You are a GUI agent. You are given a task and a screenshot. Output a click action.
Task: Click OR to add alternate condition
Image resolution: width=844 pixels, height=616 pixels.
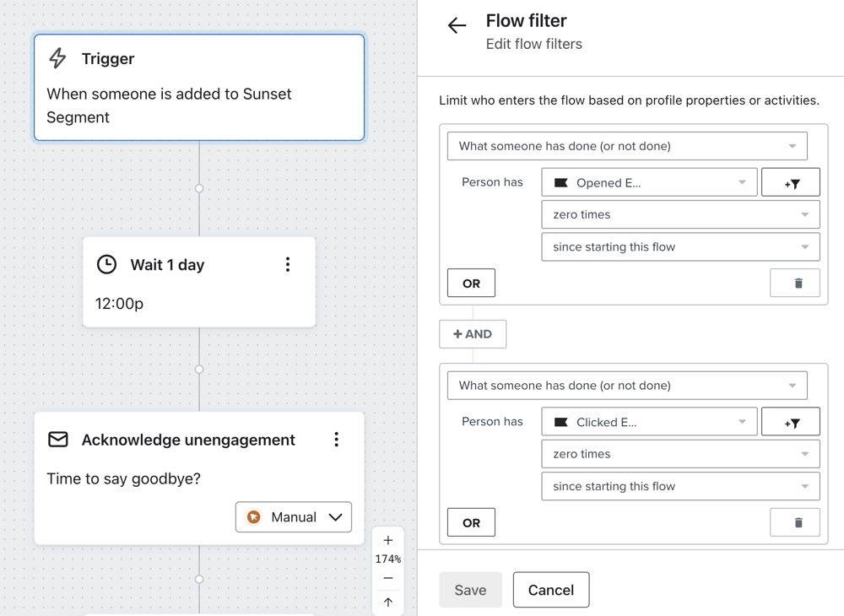(470, 283)
